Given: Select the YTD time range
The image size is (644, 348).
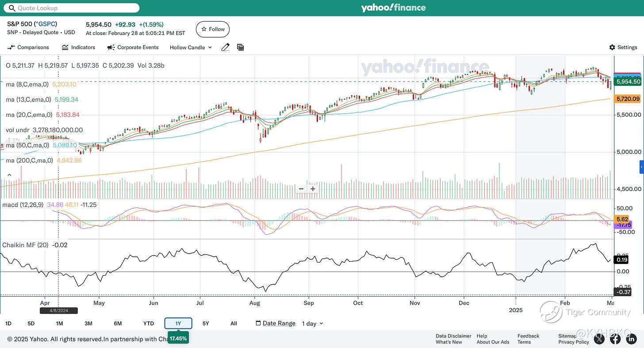Looking at the screenshot, I should tap(149, 324).
